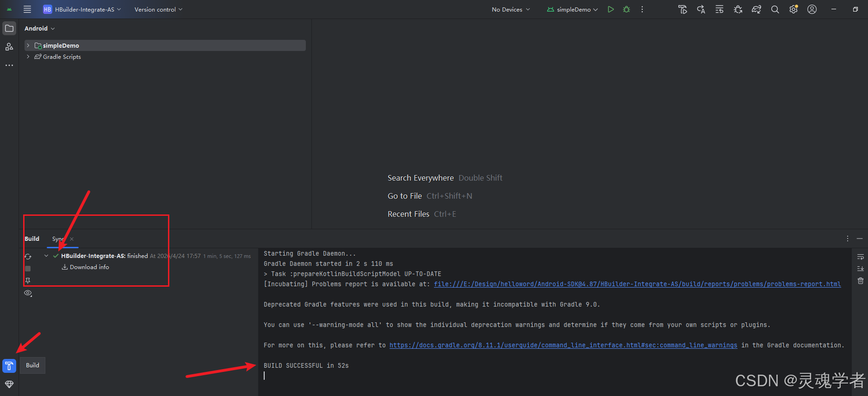868x396 pixels.
Task: Click the Android Studio logo icon
Action: pyautogui.click(x=9, y=9)
